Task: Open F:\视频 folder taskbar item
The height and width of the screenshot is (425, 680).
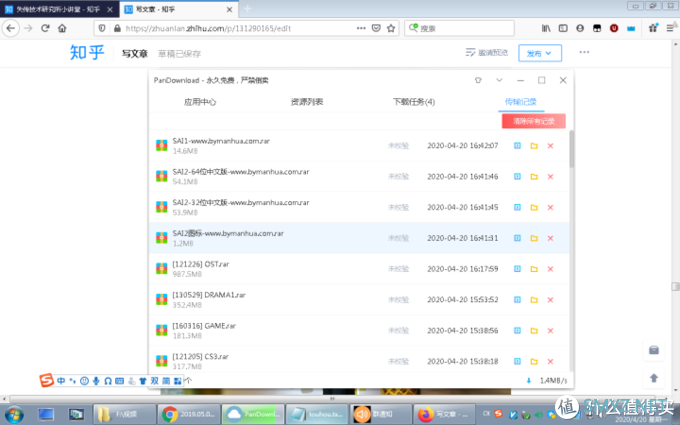Action: tap(124, 415)
